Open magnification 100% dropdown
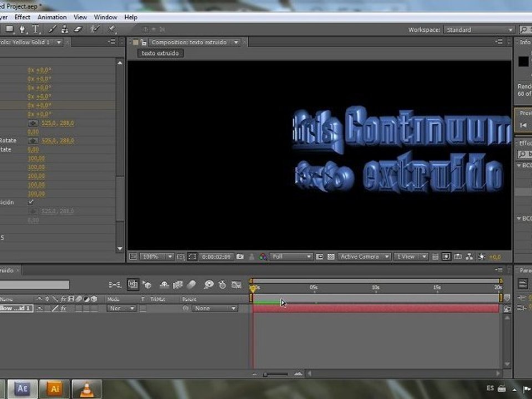Screen dimensions: 532x399 click(156, 257)
